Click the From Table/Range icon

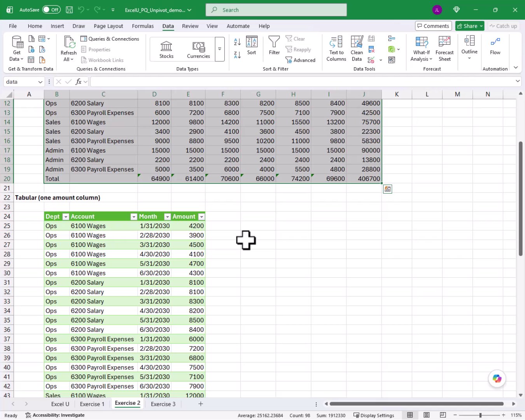(31, 60)
